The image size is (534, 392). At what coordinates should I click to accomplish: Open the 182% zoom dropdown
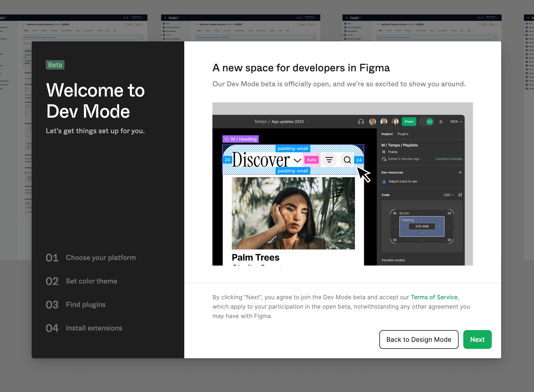tap(456, 122)
